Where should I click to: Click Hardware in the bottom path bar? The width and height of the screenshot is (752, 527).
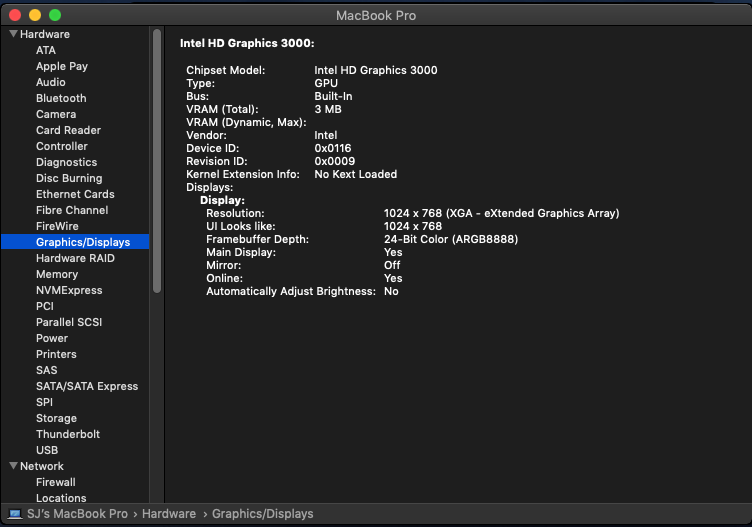pyautogui.click(x=169, y=514)
